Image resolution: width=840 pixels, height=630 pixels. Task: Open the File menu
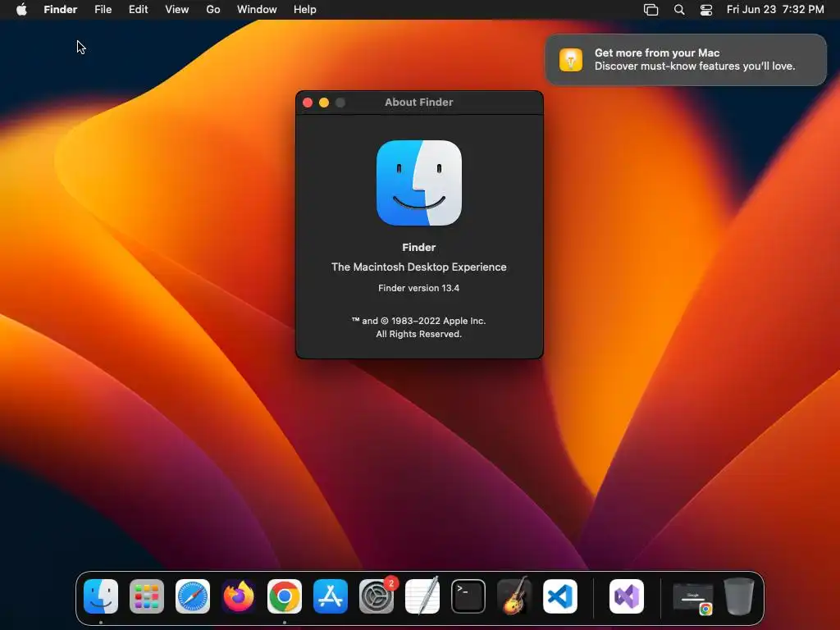pos(103,10)
